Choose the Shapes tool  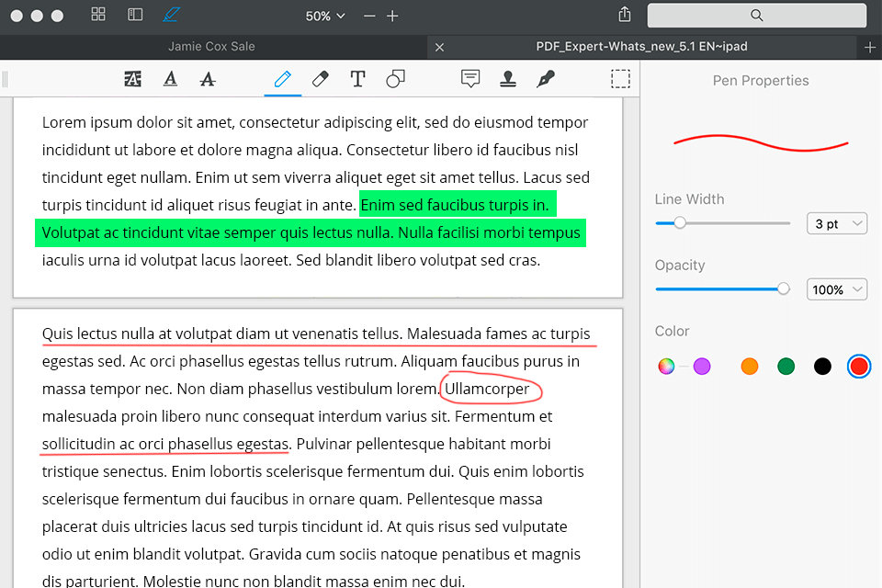395,80
